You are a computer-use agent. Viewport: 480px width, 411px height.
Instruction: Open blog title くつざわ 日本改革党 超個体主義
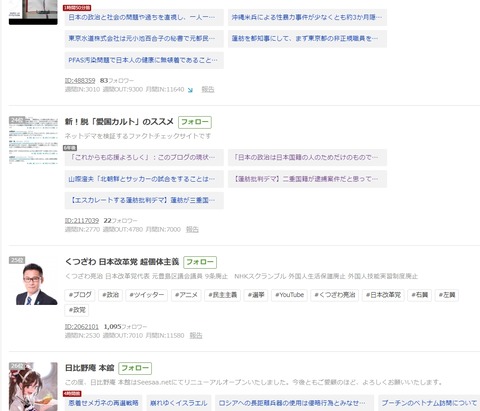122,262
